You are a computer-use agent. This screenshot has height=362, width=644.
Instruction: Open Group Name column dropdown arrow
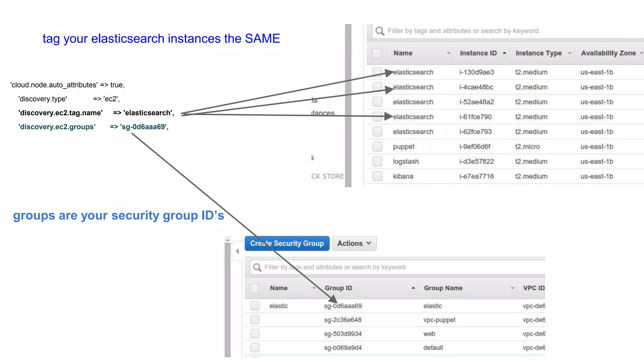(x=513, y=288)
